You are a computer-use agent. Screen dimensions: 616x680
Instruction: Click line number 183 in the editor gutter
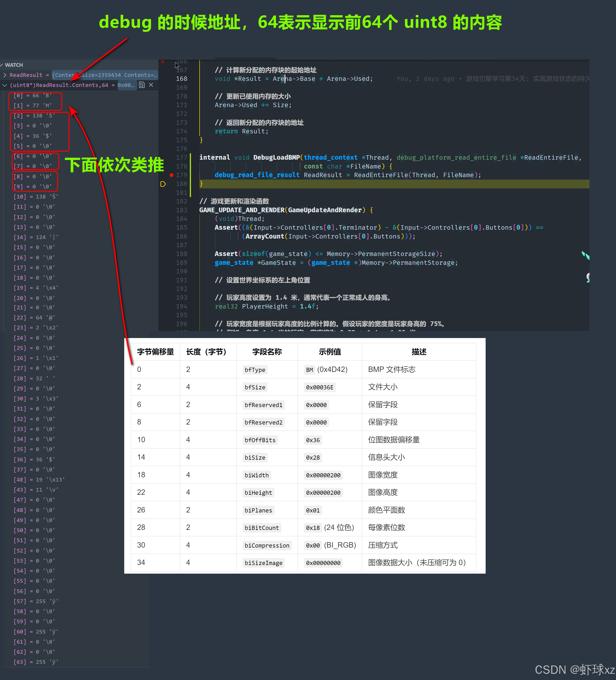click(181, 210)
